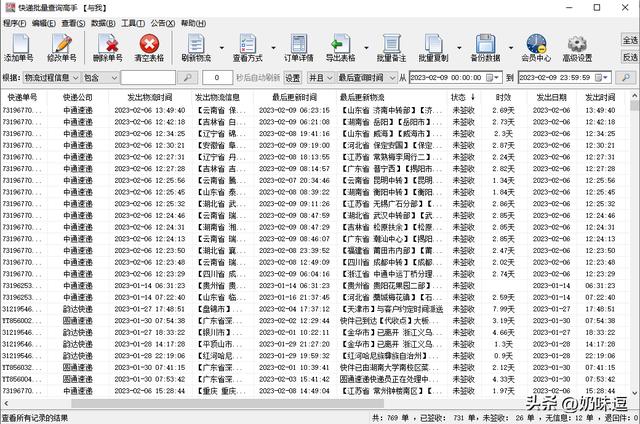Sort by 时效 column header
This screenshot has height=424, width=640.
click(x=503, y=98)
